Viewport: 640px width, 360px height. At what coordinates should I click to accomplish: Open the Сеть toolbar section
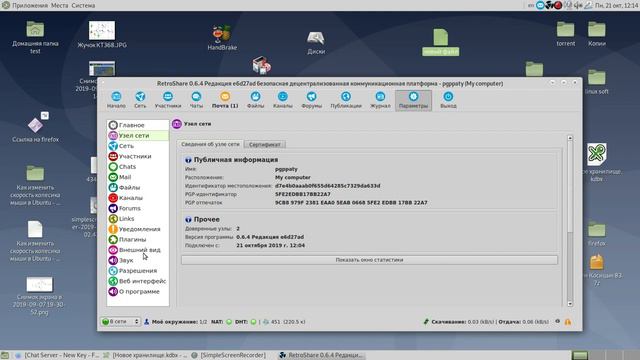tap(140, 100)
